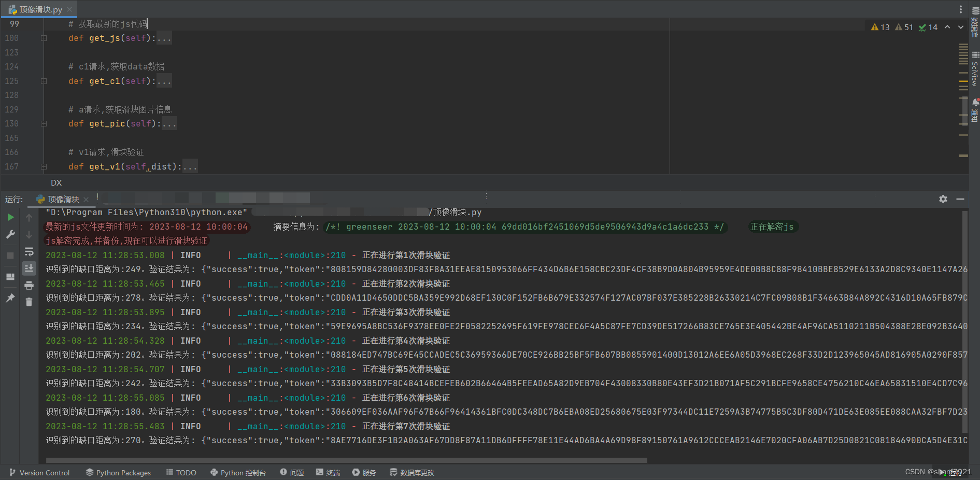Click comment '# v1请求,滑块验证'
The image size is (980, 480).
tap(106, 152)
